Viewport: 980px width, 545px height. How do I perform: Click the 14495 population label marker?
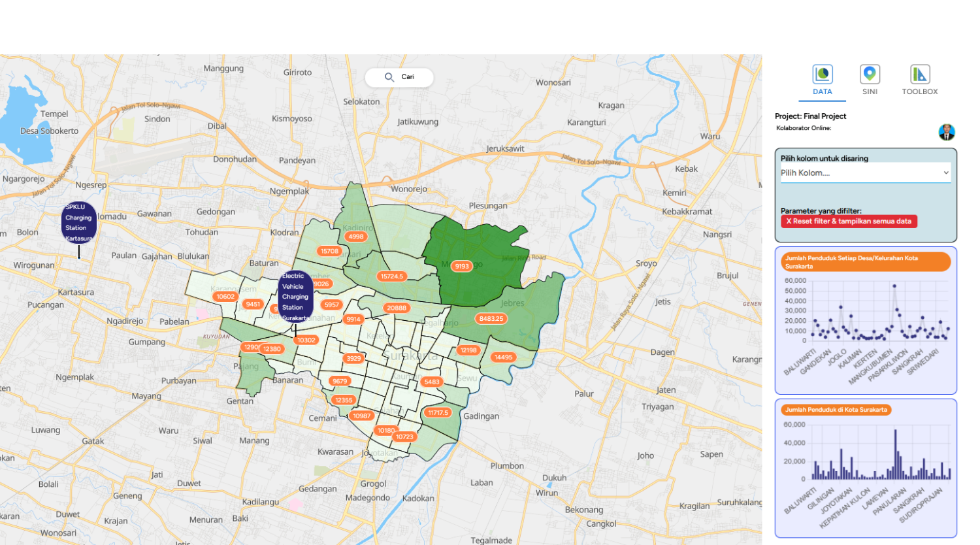(x=503, y=357)
